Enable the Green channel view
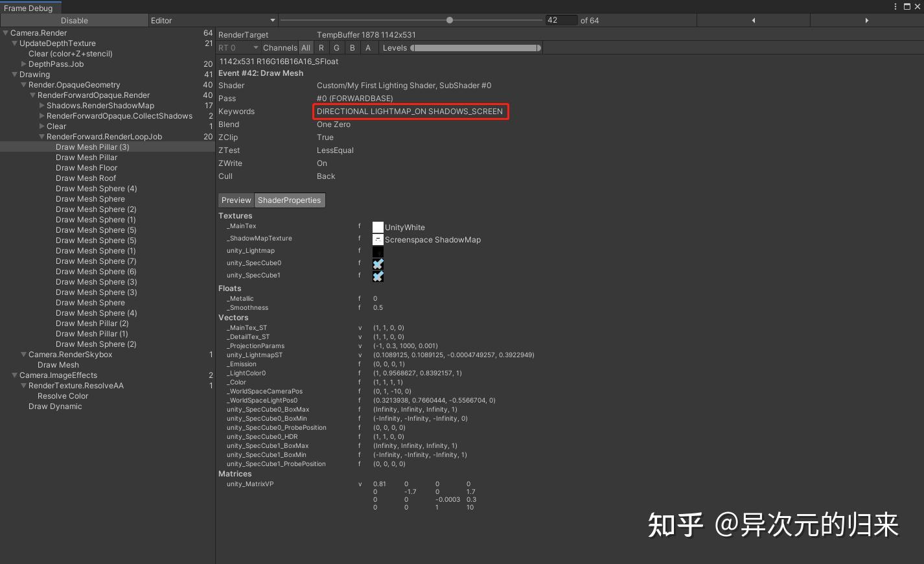Screen dimensions: 924x564 336,47
